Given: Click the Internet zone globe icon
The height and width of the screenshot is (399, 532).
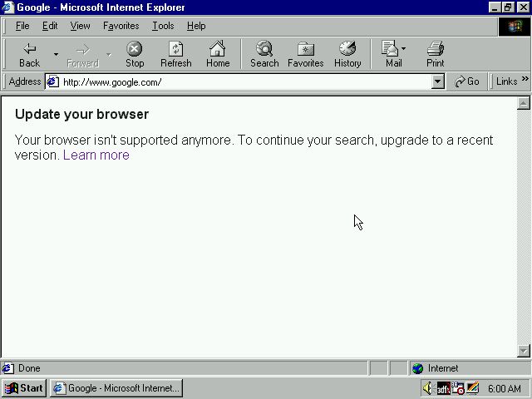Looking at the screenshot, I should point(417,368).
